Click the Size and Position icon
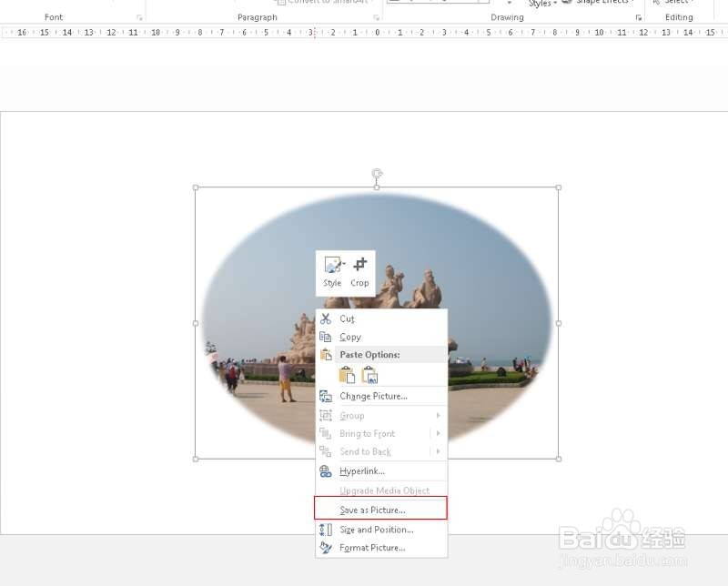 pos(326,530)
